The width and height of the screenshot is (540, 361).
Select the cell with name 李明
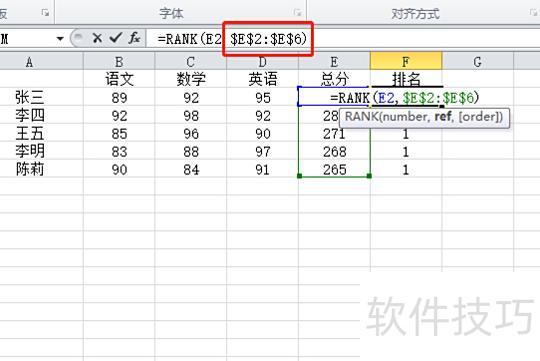click(x=30, y=151)
